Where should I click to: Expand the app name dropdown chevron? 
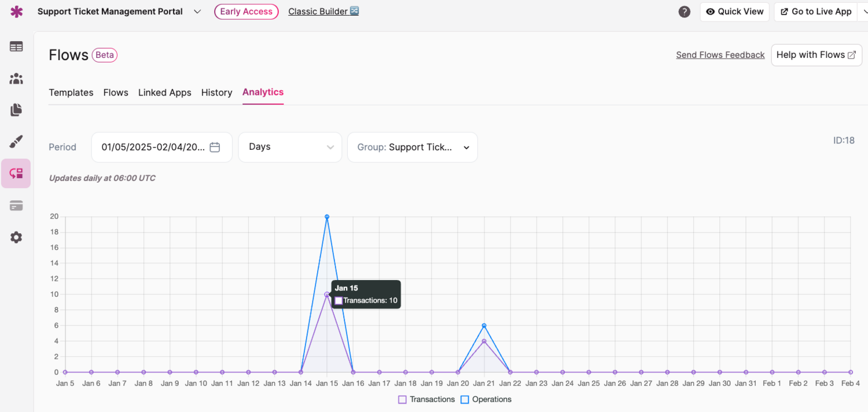197,12
